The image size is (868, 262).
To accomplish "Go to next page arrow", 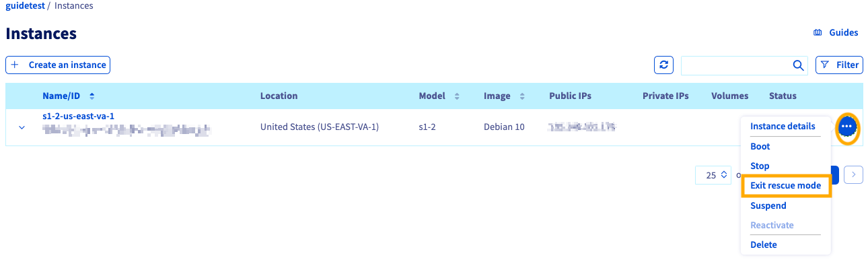I will pyautogui.click(x=853, y=175).
